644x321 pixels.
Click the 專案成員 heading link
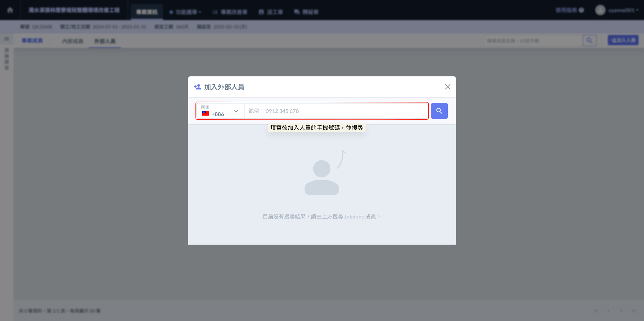(32, 41)
